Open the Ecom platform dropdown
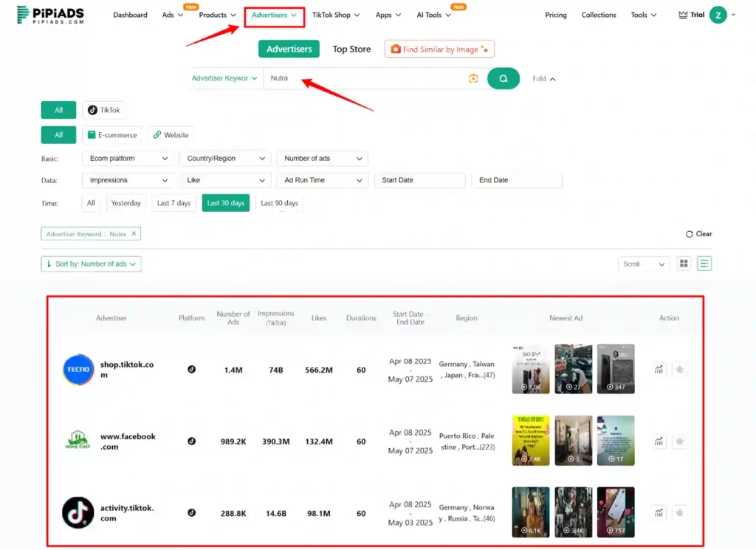This screenshot has height=550, width=756. pos(127,158)
